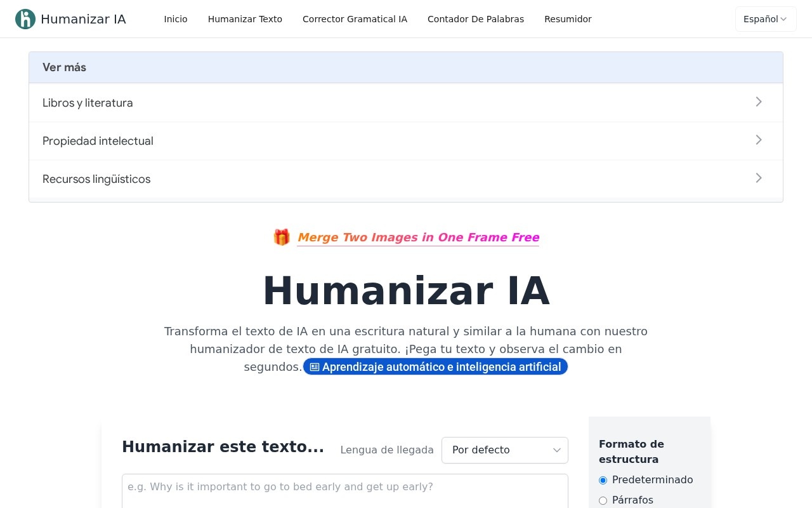Select the Predeterminado radio button

(603, 481)
